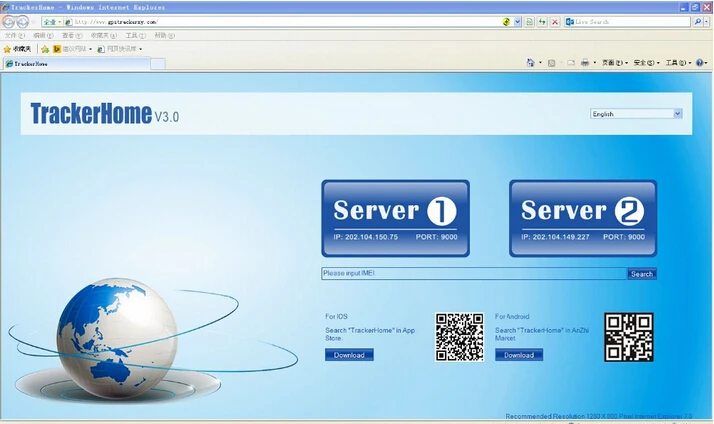
Task: Open the 安全 (Safety) command menu
Action: coord(646,63)
